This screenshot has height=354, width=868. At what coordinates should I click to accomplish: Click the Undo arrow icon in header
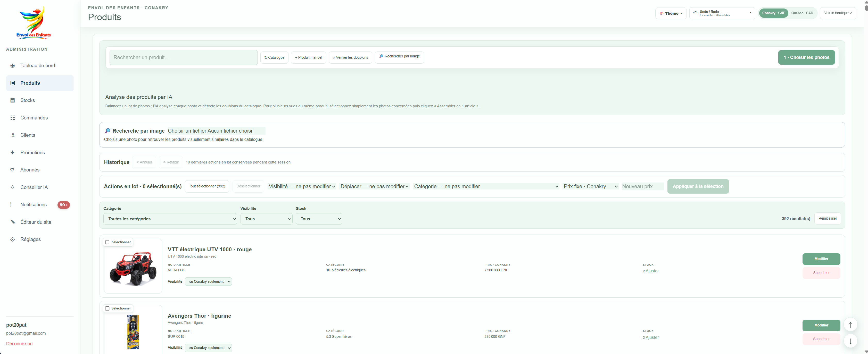[x=695, y=13]
